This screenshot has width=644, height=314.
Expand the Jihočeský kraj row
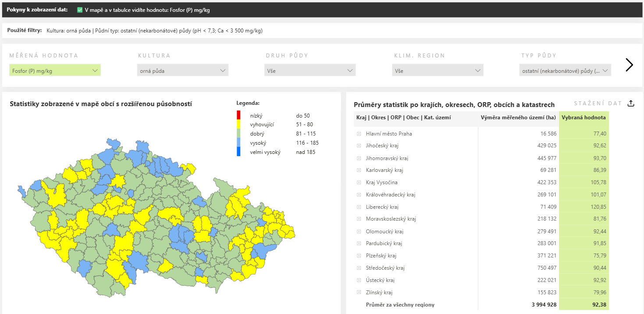pos(359,146)
